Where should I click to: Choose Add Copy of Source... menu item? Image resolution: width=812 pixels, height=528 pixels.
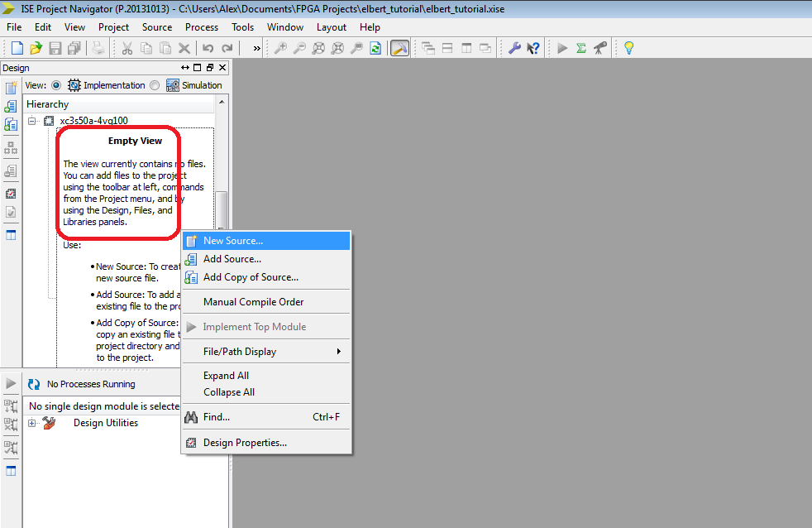266,277
